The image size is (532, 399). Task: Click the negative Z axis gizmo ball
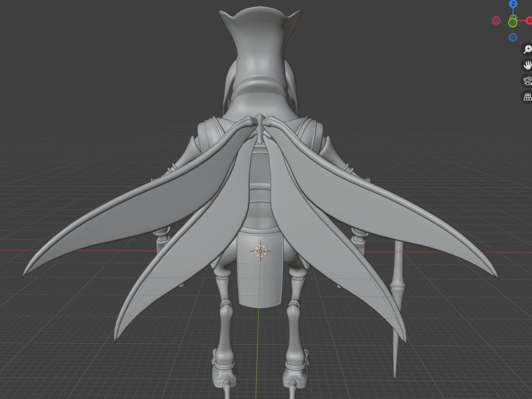(513, 37)
